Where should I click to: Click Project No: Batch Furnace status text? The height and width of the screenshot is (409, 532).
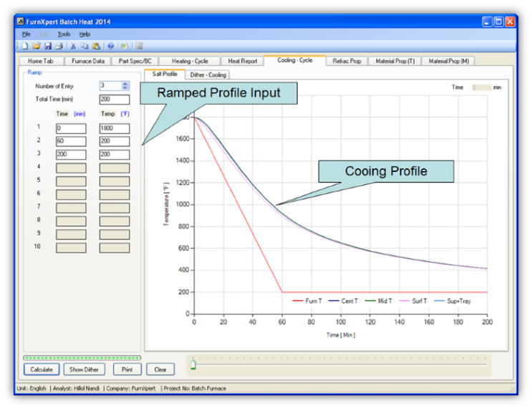tap(195, 388)
